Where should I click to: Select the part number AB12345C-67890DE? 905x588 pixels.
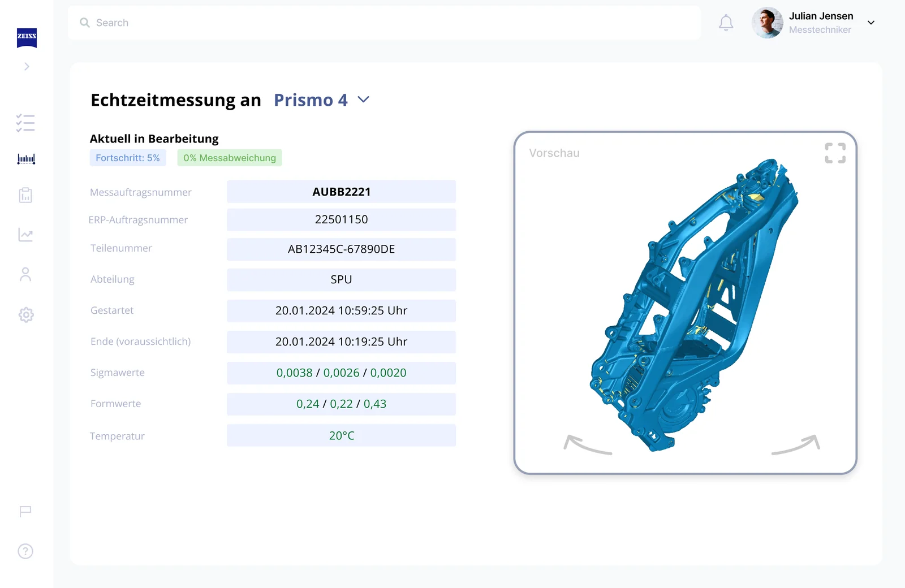pyautogui.click(x=341, y=249)
